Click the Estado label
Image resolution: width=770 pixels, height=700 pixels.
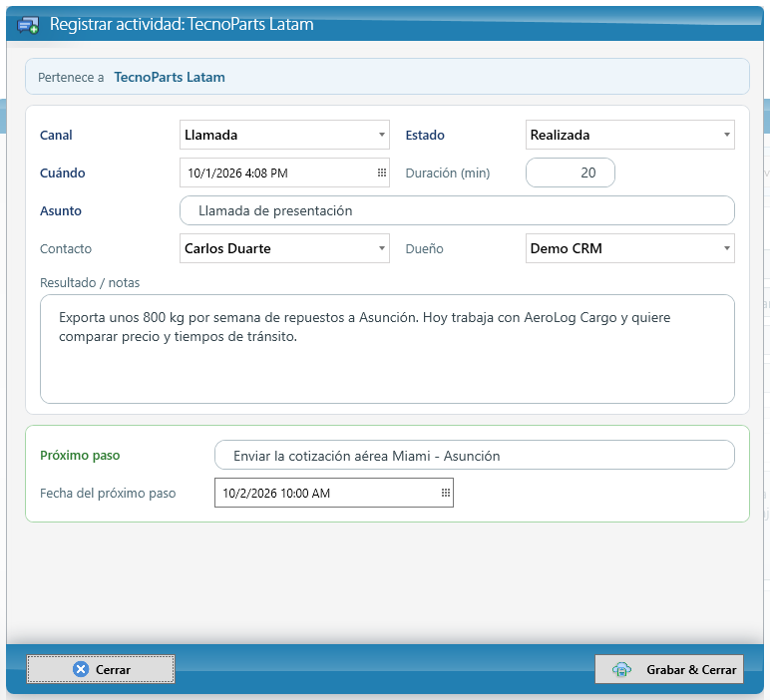point(425,135)
